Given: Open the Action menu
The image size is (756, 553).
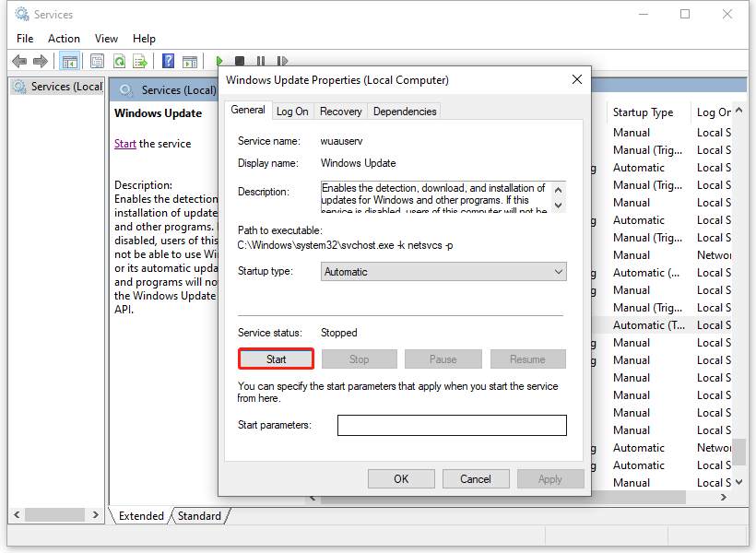Looking at the screenshot, I should pyautogui.click(x=64, y=39).
